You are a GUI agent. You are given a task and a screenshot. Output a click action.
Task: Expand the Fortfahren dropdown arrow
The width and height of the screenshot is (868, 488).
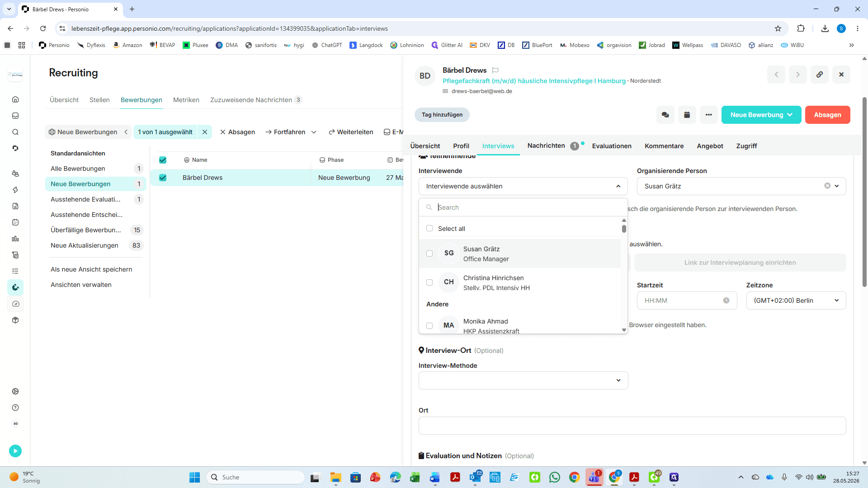(x=314, y=132)
